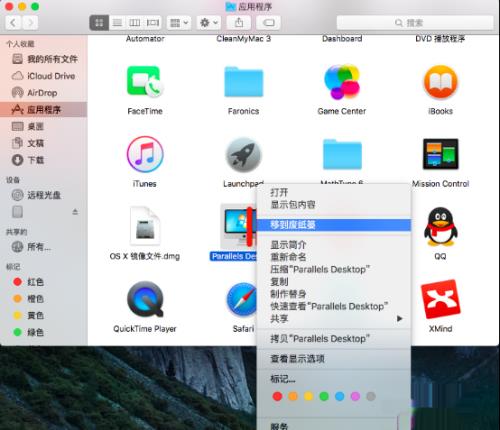Open 远程光盘 in the sidebar

(44, 195)
